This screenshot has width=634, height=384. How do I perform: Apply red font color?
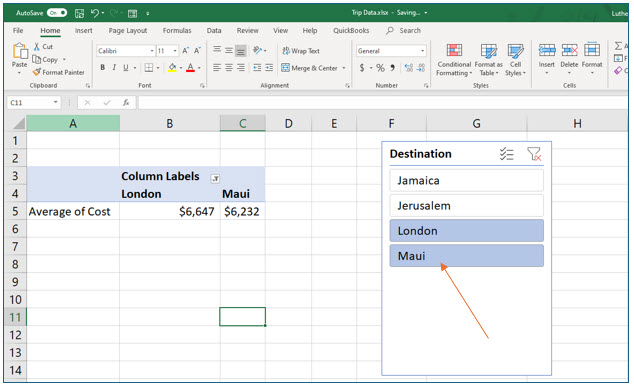(x=190, y=68)
